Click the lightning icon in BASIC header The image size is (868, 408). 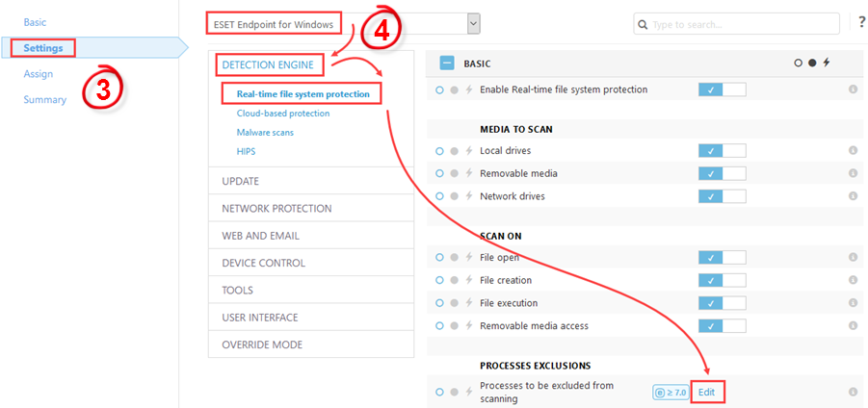tap(827, 63)
